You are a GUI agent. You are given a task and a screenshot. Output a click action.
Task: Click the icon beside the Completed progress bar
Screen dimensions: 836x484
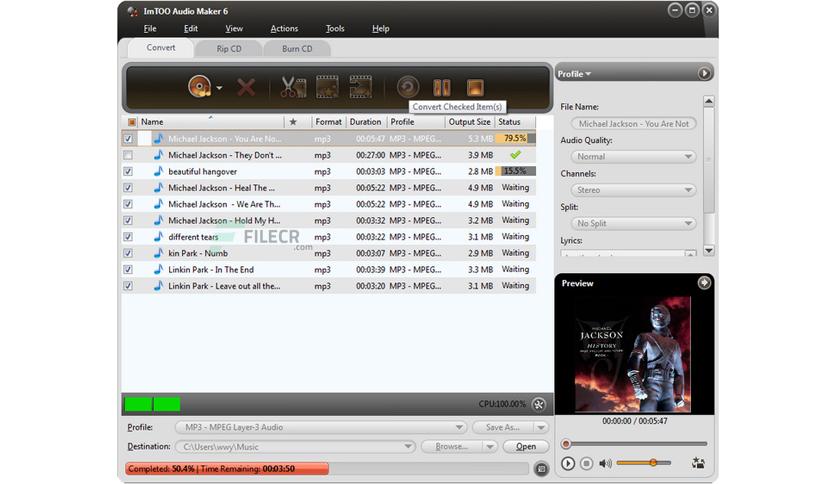[541, 469]
